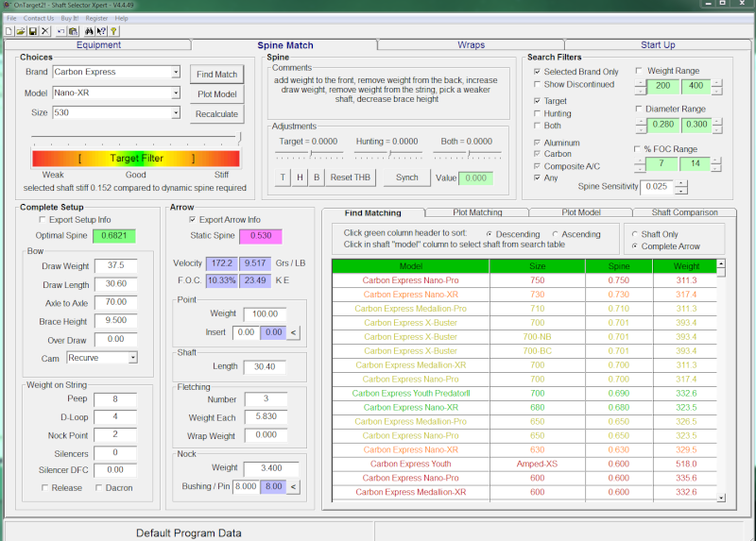Screen dimensions: 756x541
Task: Click the T adjustment button
Action: coord(283,178)
